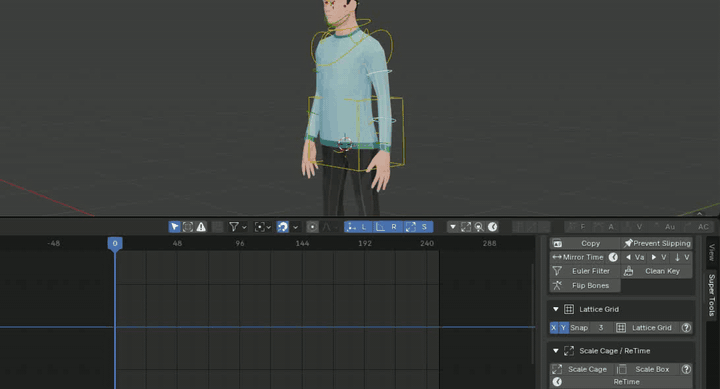Viewport: 720px width, 389px height.
Task: Switch to the View sidebar tab
Action: [x=712, y=253]
